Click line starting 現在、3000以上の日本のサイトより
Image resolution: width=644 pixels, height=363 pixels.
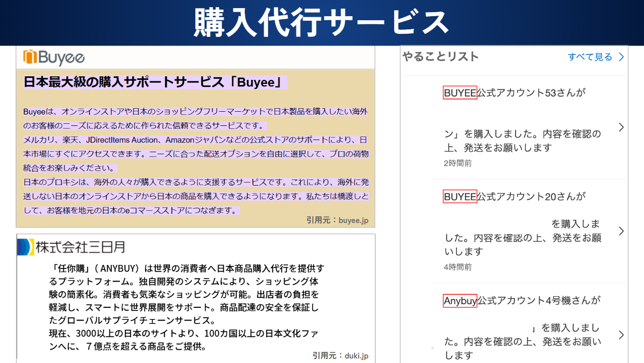click(x=184, y=334)
